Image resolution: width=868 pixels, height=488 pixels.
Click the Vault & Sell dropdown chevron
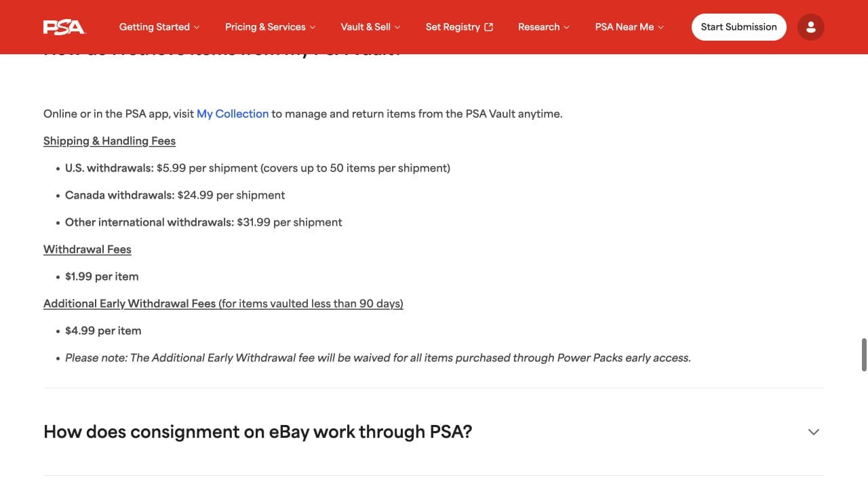click(397, 27)
